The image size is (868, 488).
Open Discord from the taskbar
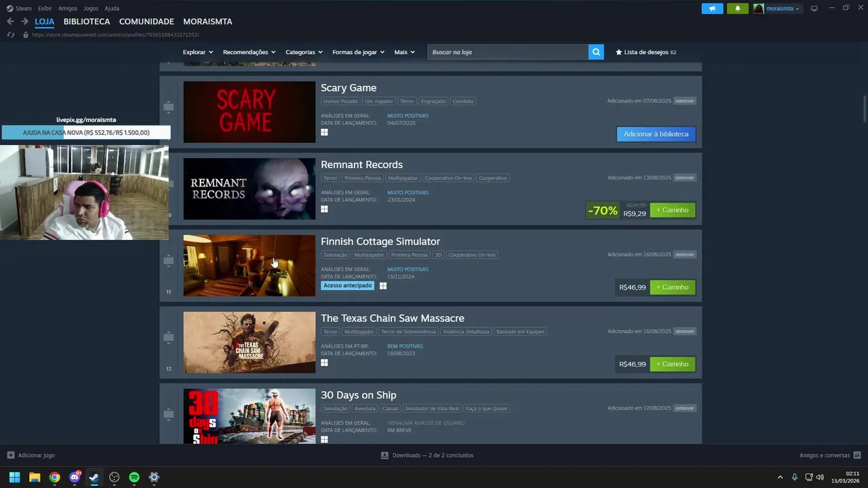[x=75, y=477]
